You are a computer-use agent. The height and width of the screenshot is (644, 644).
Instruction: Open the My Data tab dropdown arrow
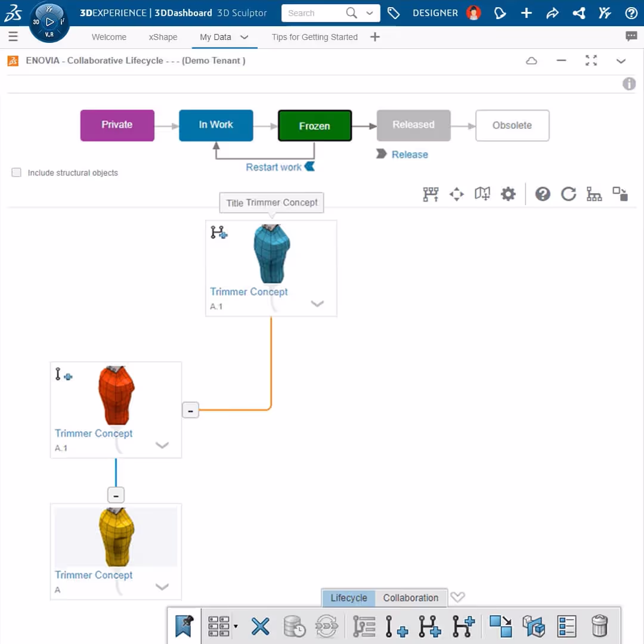coord(244,37)
